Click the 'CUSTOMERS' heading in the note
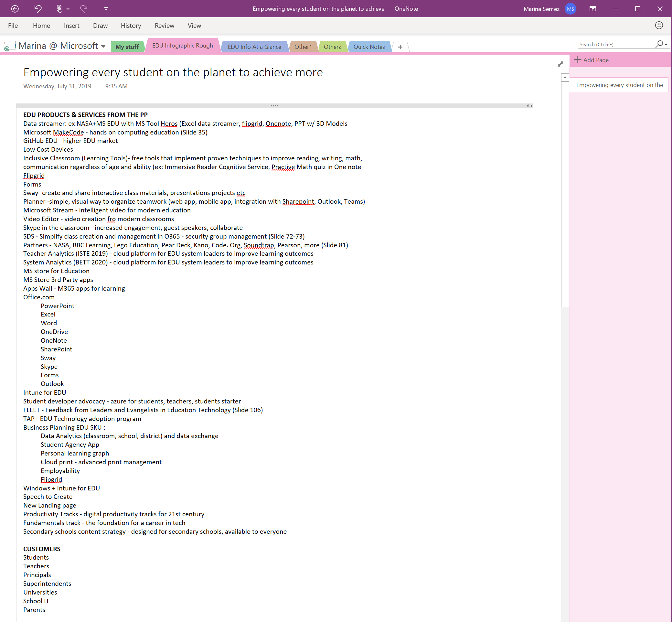Viewport: 672px width, 622px height. [x=42, y=549]
